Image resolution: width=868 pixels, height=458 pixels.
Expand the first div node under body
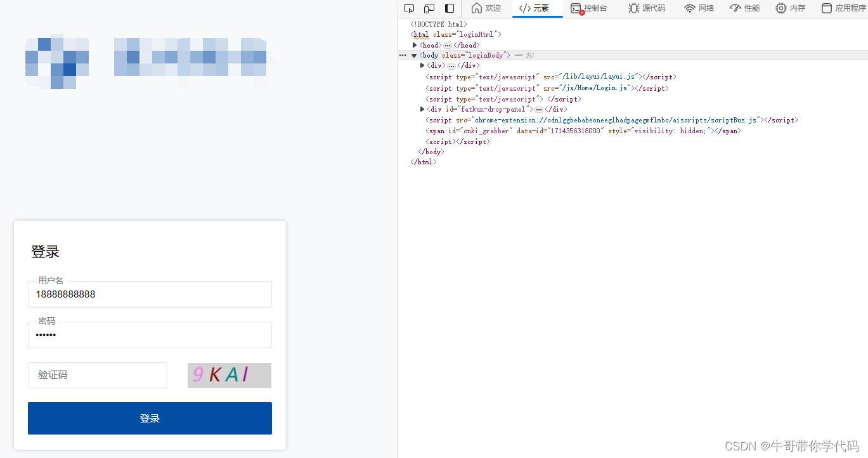point(422,65)
